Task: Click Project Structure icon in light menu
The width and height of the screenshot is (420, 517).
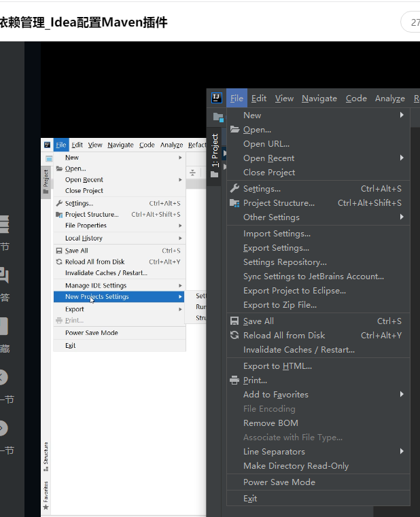Action: 59,215
